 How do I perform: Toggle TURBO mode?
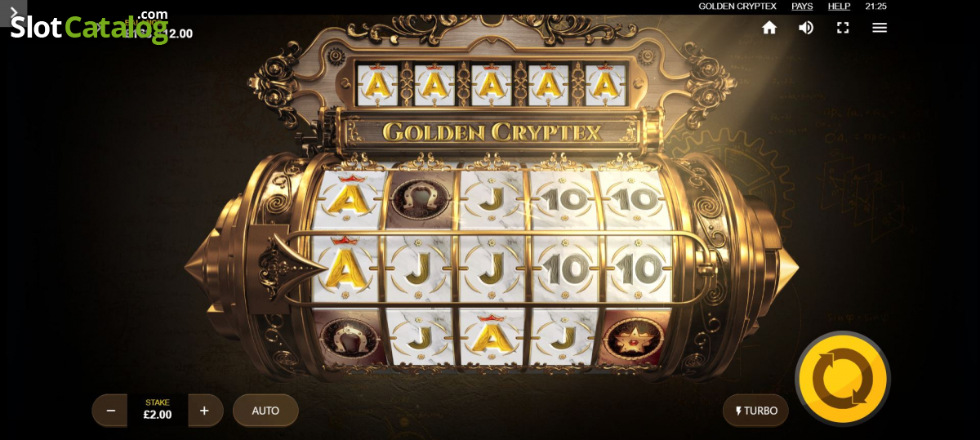(x=755, y=411)
